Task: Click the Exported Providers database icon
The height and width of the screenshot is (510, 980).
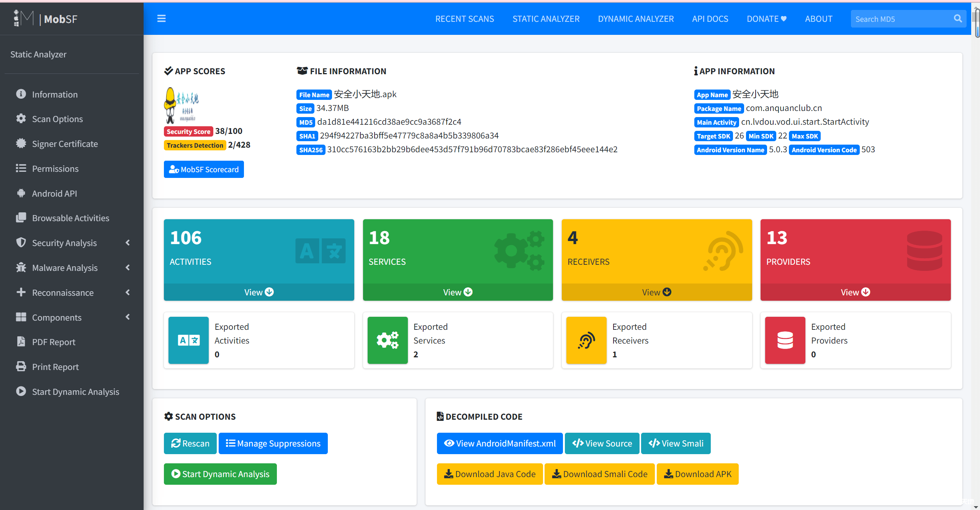Action: pos(785,340)
